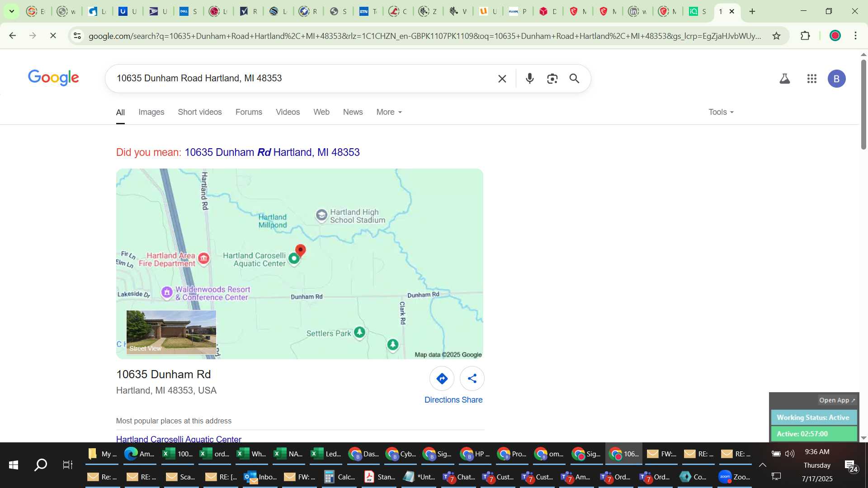The image size is (868, 488).
Task: Open Search Labs flask icon
Action: click(x=785, y=79)
